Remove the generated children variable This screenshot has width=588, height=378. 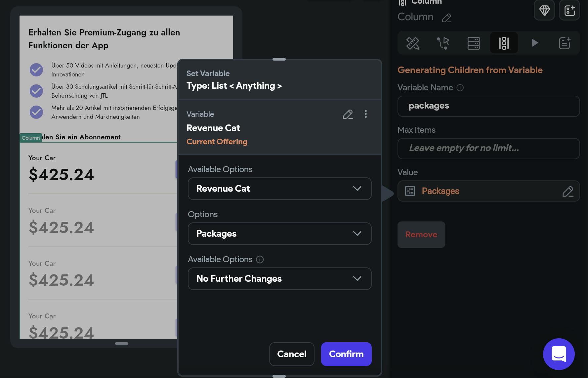[x=421, y=235]
